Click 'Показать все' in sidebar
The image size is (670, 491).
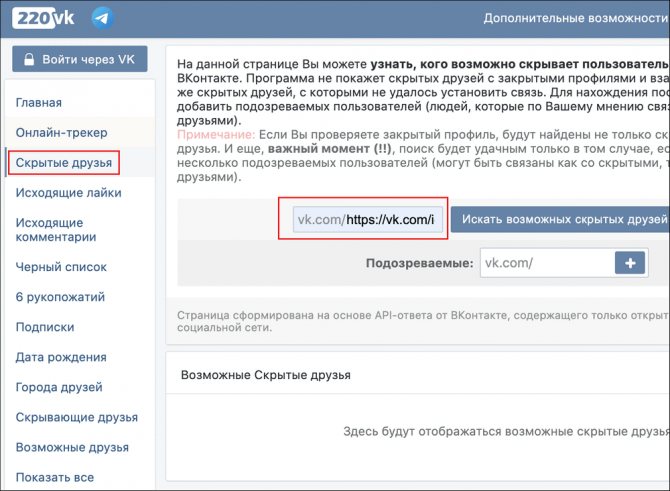point(55,477)
